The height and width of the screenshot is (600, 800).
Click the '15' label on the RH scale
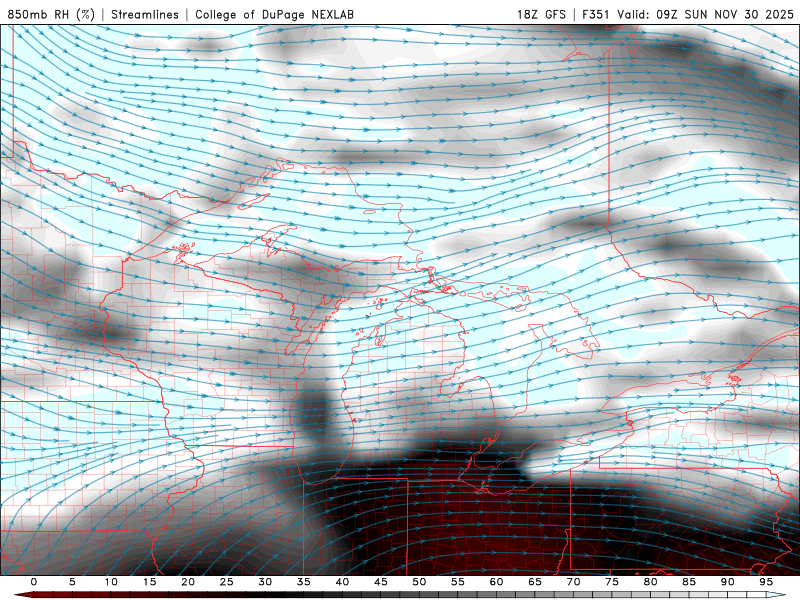149,582
